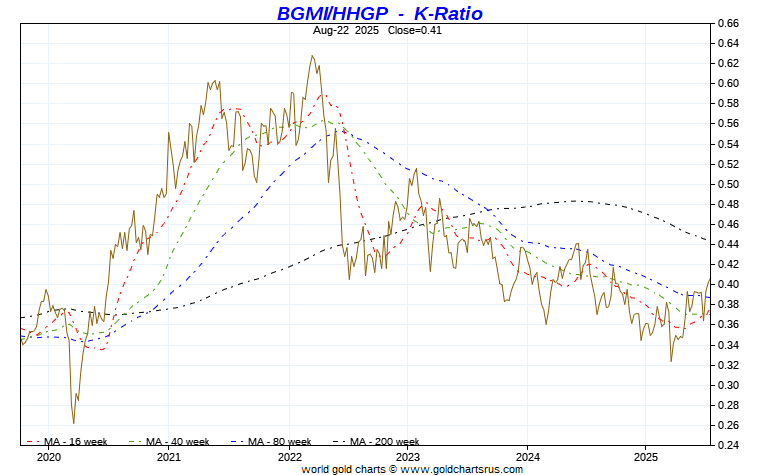Click the 0.66 y-axis value

(x=728, y=23)
